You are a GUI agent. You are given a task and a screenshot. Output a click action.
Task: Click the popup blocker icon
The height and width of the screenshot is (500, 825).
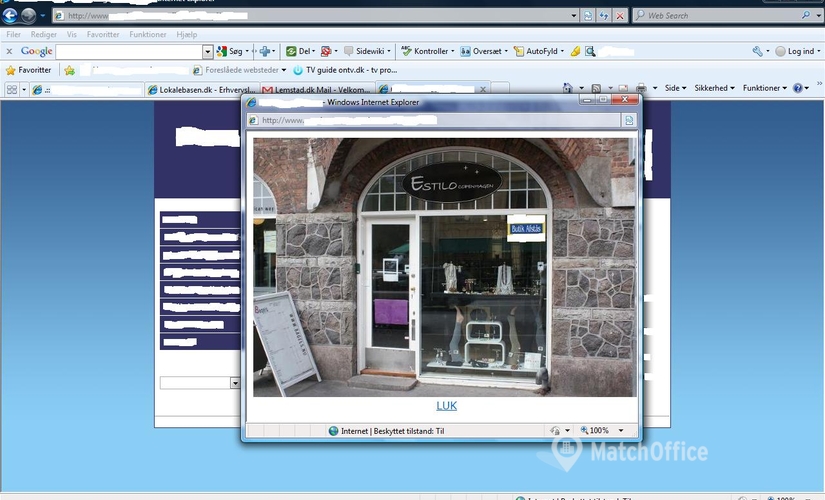[x=326, y=51]
